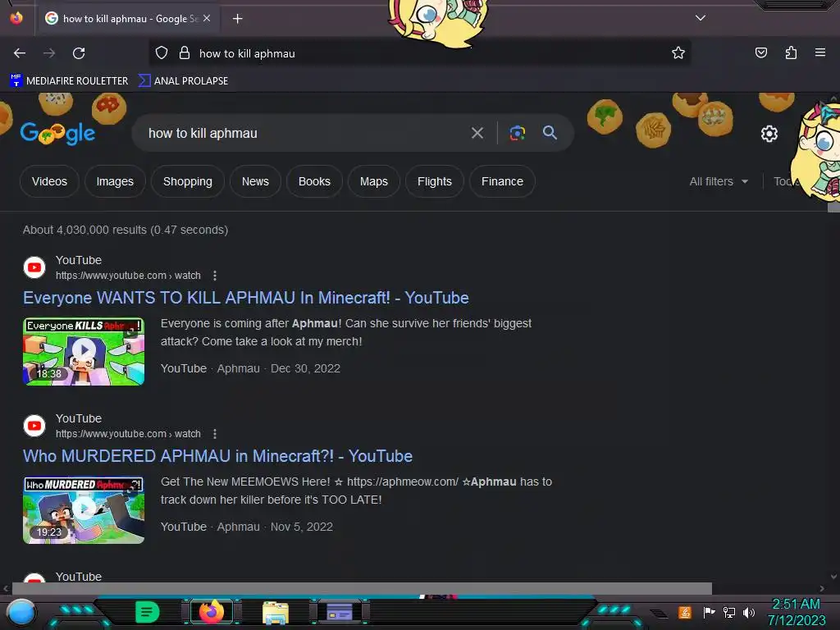The image size is (840, 630).
Task: Reload the current page
Action: (x=79, y=53)
